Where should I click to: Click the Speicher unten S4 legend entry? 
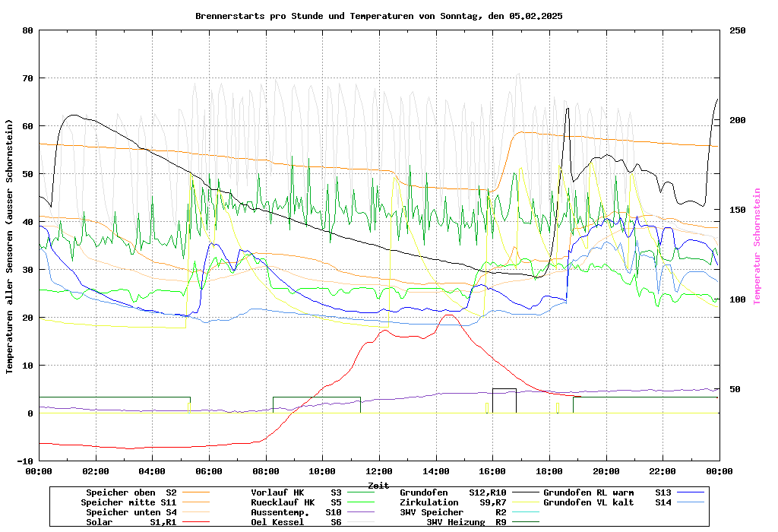(x=128, y=512)
